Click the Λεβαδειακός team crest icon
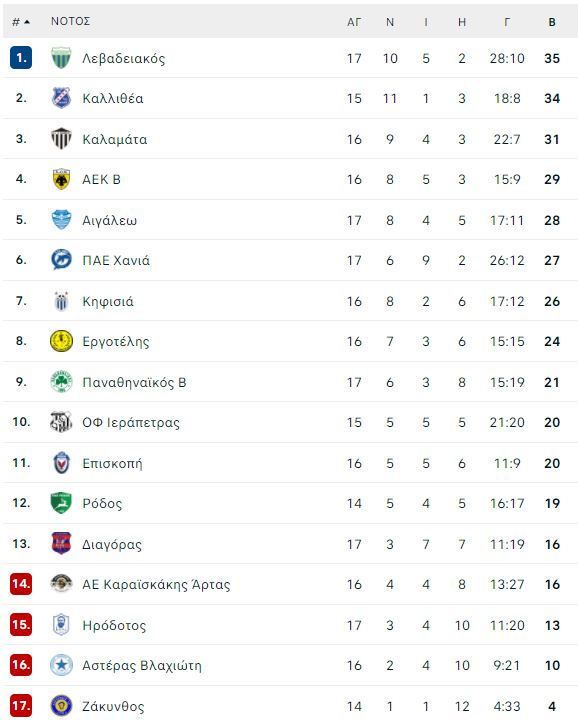 [x=61, y=58]
